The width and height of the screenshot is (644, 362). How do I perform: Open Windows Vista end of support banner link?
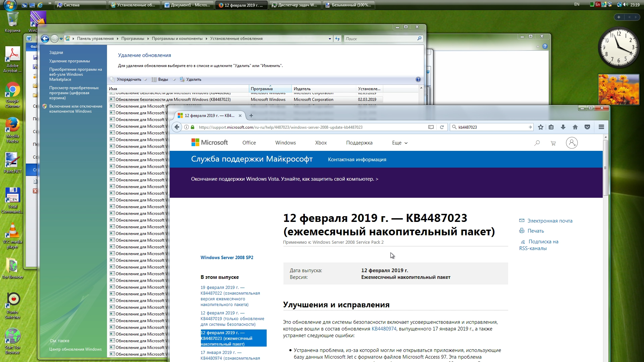pos(284,179)
